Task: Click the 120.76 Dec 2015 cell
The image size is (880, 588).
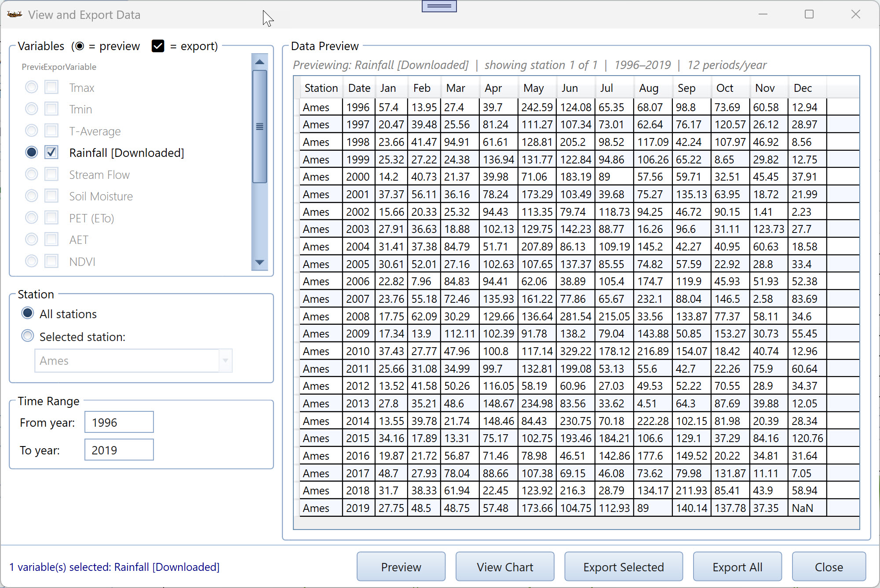Action: [807, 438]
